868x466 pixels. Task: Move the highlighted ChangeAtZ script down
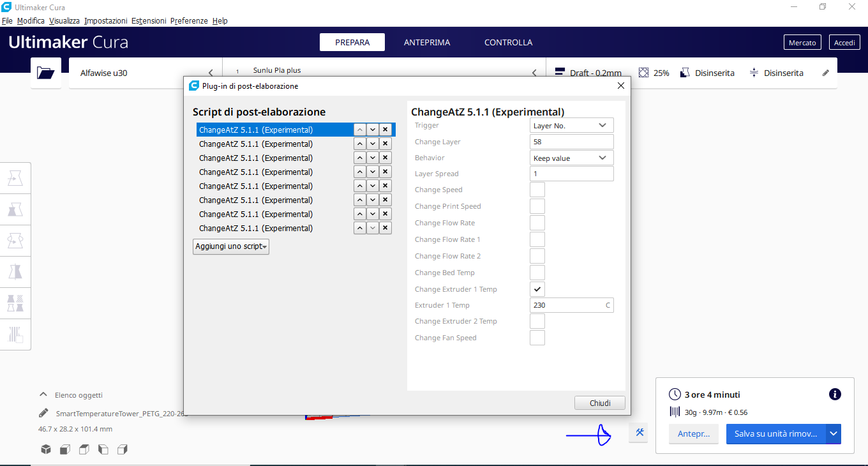(x=373, y=130)
